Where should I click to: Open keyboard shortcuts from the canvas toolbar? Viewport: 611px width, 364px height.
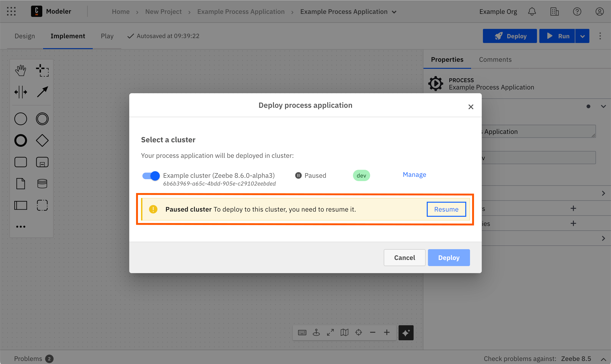302,332
